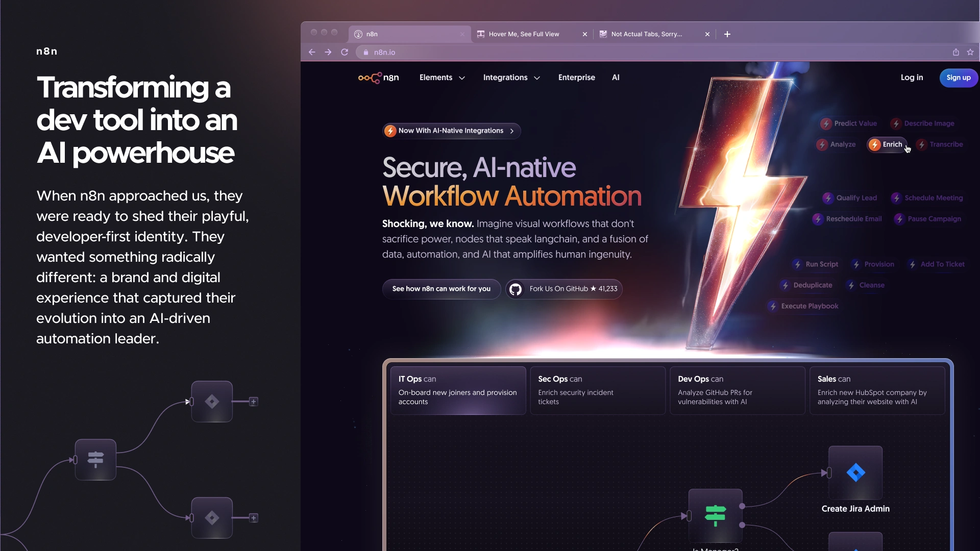Open the Enterprise page link
Viewport: 980px width, 551px height.
tap(577, 78)
